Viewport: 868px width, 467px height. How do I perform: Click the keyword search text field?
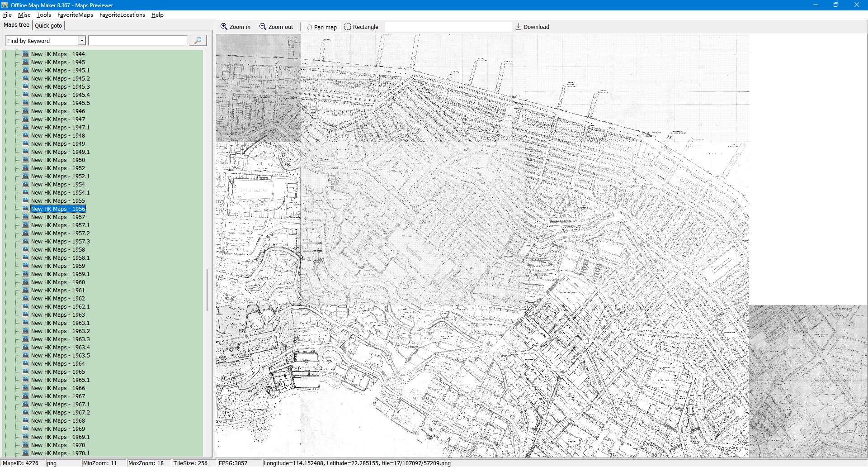pyautogui.click(x=137, y=41)
